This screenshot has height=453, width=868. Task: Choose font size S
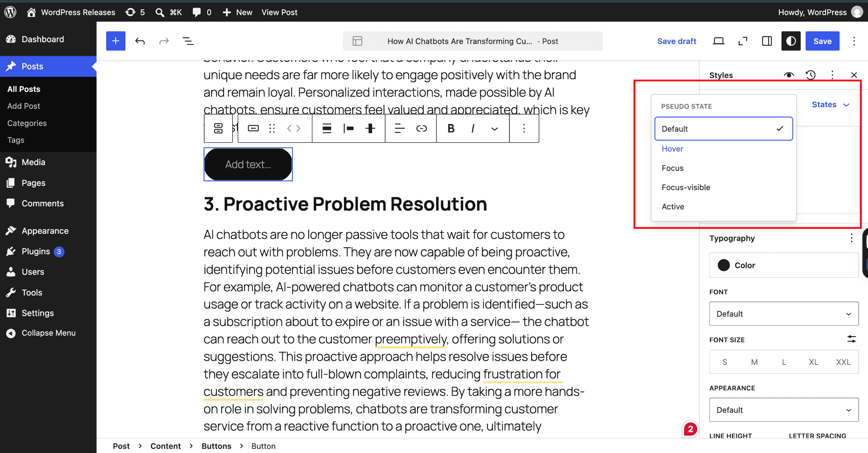pyautogui.click(x=725, y=362)
